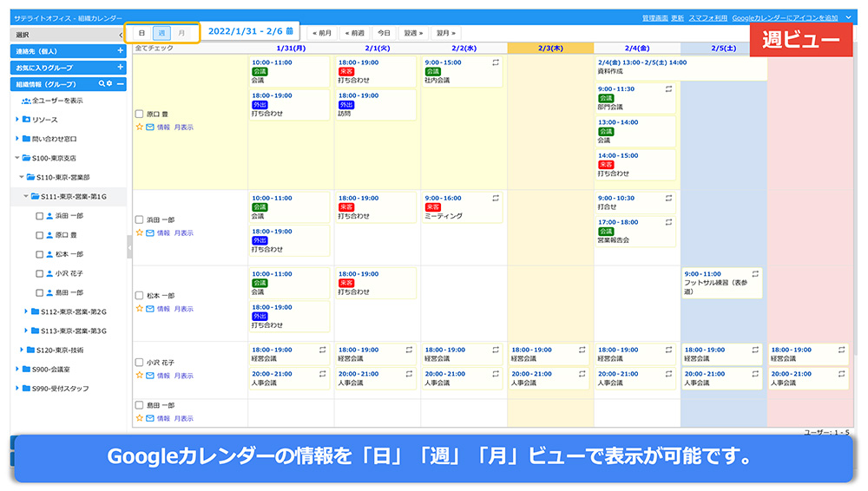The height and width of the screenshot is (491, 868).
Task: Send mail to 原口 豊 envelope icon
Action: (150, 128)
